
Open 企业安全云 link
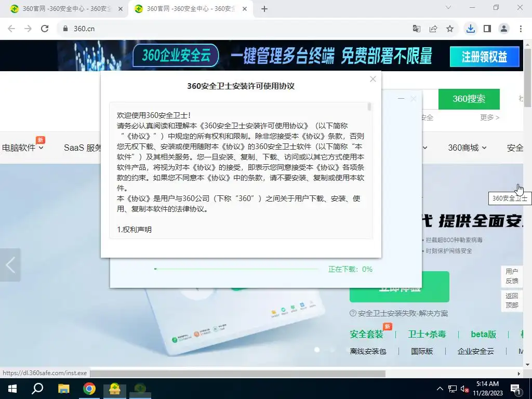pyautogui.click(x=475, y=351)
